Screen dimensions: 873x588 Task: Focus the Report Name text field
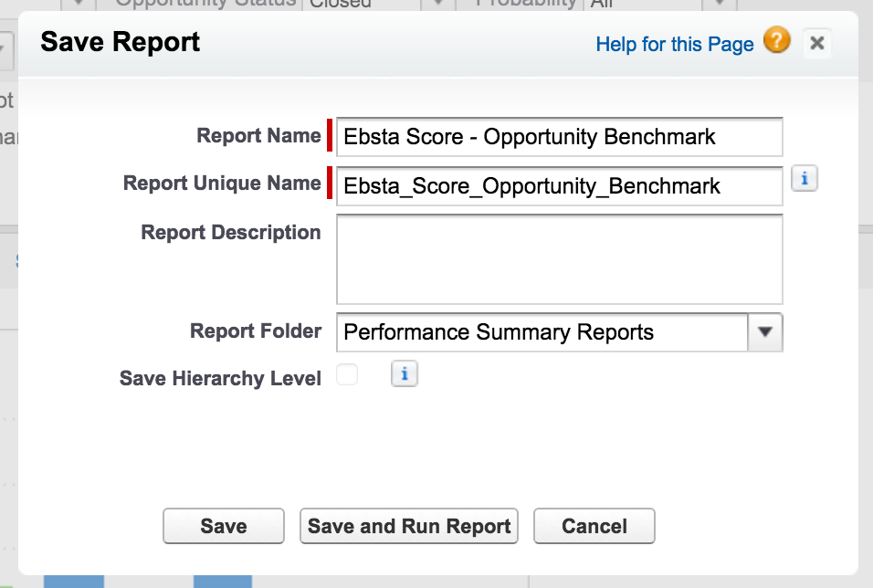click(x=559, y=137)
